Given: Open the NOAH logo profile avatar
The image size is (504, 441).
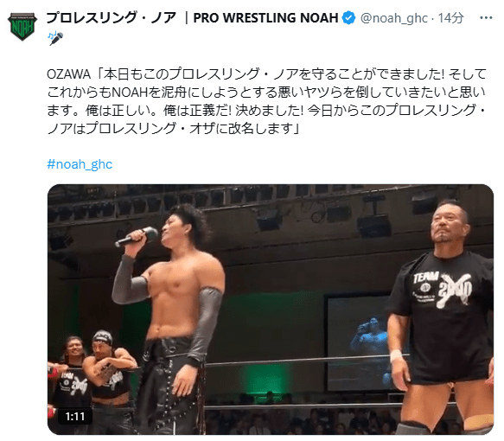Looking at the screenshot, I should pos(22,26).
